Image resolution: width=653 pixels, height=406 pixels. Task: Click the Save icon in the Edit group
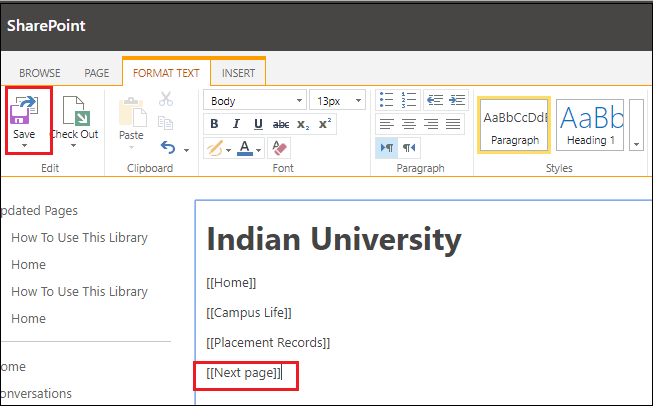click(24, 110)
